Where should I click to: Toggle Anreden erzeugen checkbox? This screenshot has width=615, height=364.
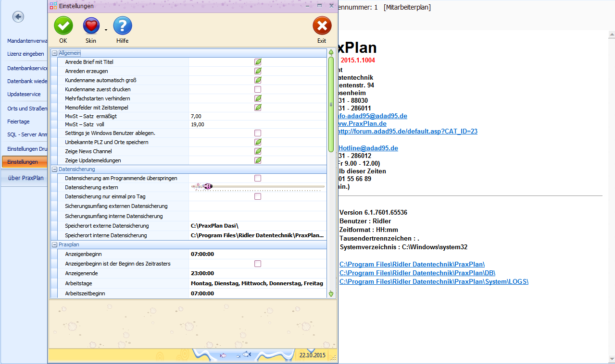258,71
